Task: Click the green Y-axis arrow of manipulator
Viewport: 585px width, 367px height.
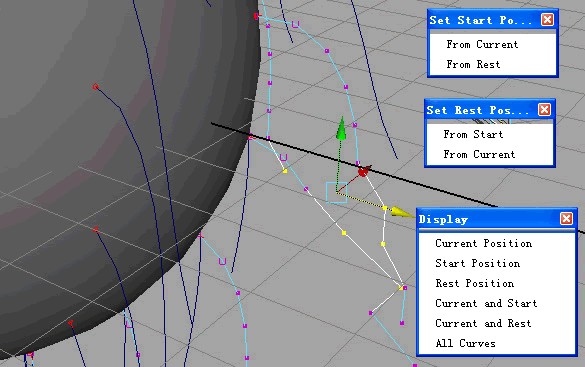Action: click(x=341, y=129)
